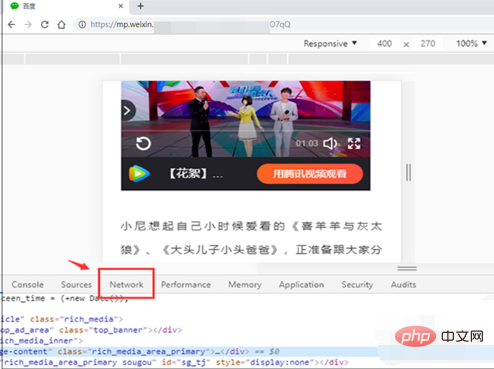The height and width of the screenshot is (369, 494).
Task: Click the orange Tencent Video watch button
Action: pos(310,174)
